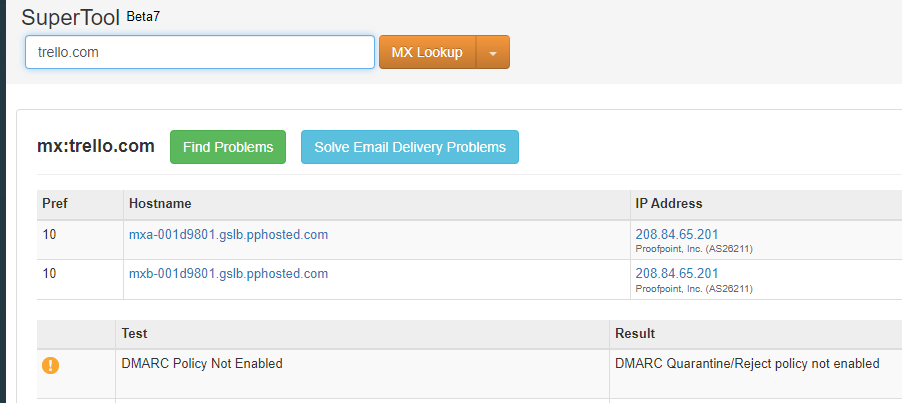The width and height of the screenshot is (902, 403).
Task: Select the mx:trello.com heading
Action: [x=95, y=147]
